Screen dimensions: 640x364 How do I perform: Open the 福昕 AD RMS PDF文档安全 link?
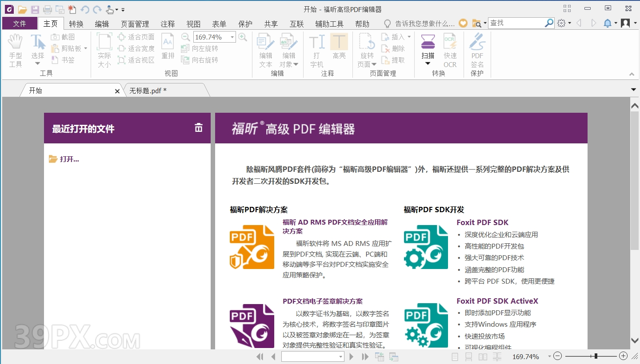[335, 226]
